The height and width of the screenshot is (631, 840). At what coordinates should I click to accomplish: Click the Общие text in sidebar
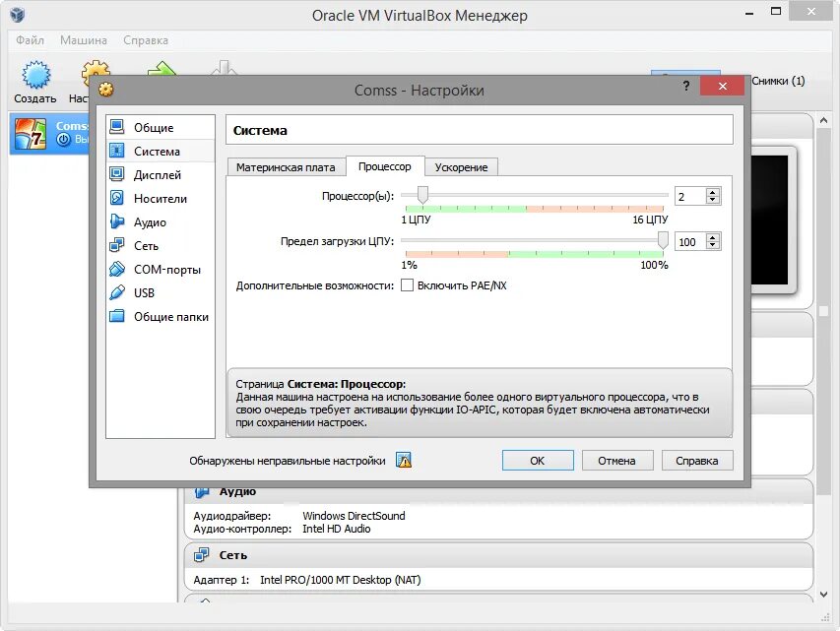click(154, 128)
